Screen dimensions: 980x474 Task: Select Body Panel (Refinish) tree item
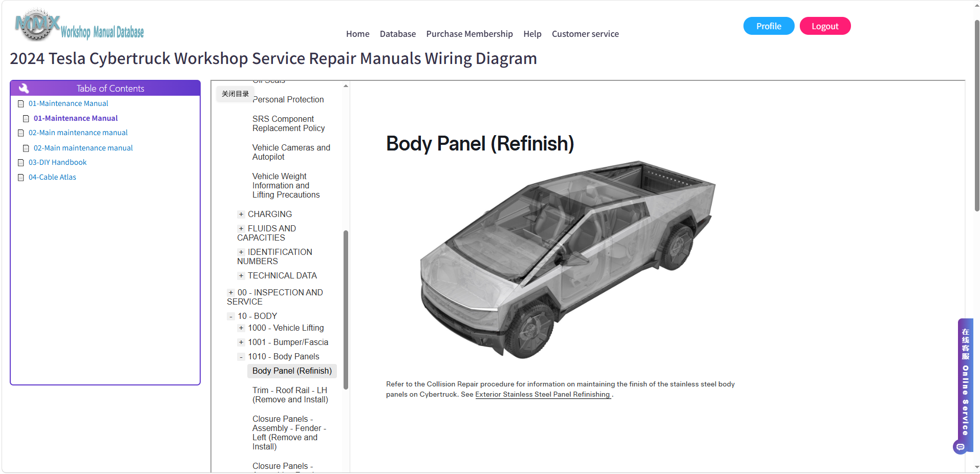coord(292,371)
